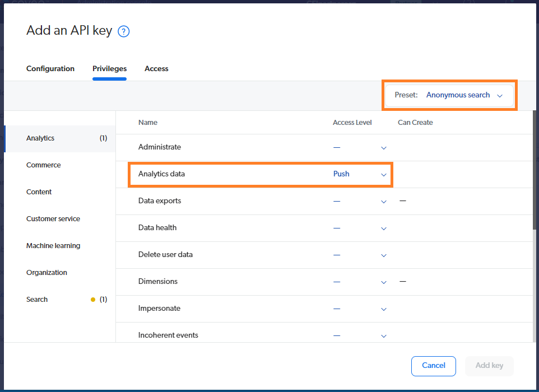Click the 'Dimensions' privilege name
539x392 pixels.
pos(158,281)
